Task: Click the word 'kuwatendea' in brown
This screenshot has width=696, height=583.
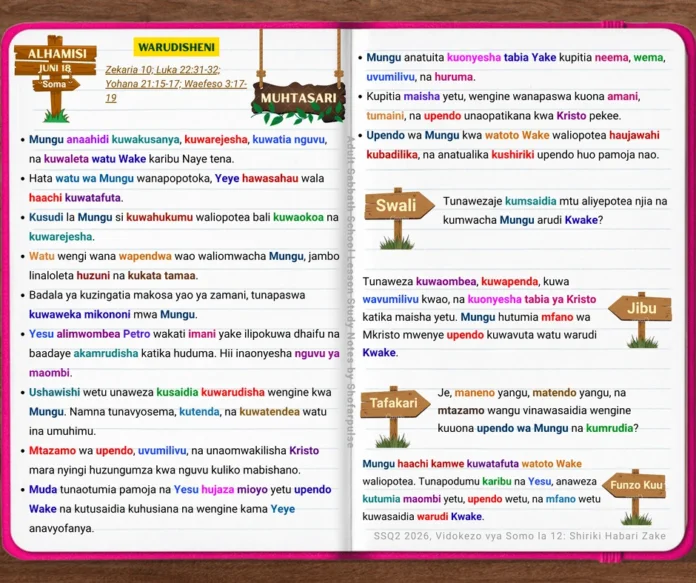Action: tap(269, 412)
